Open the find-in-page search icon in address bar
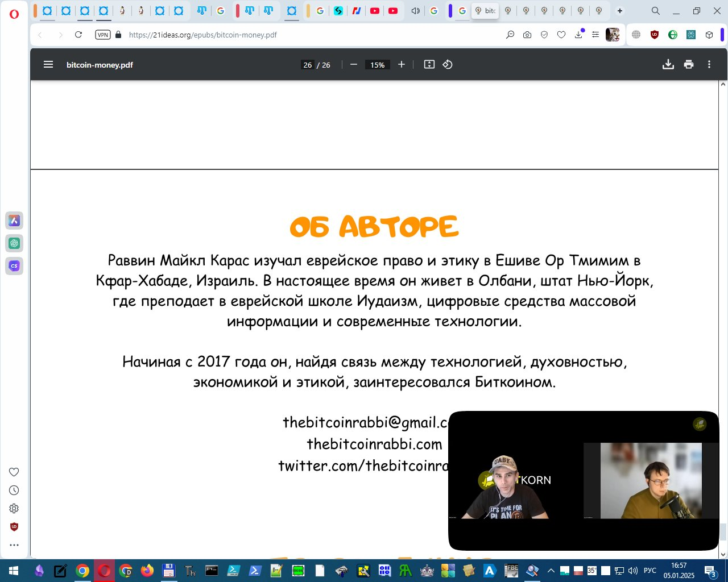The width and height of the screenshot is (728, 582). [x=510, y=35]
